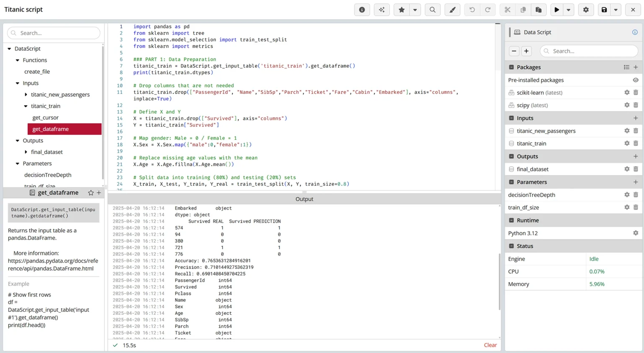Open settings for titanic_train input
The image size is (644, 353).
click(627, 143)
